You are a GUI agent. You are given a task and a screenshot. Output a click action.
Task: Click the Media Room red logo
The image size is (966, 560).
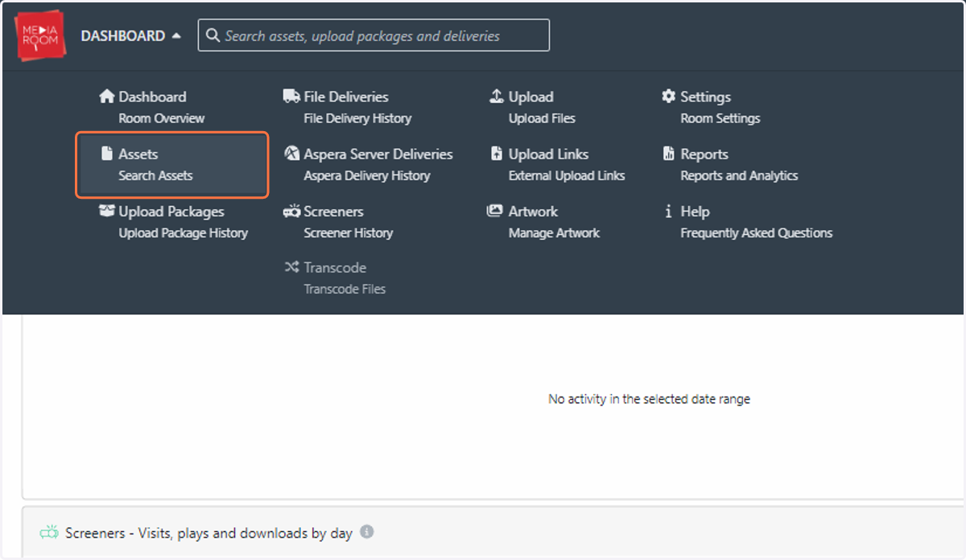coord(41,35)
